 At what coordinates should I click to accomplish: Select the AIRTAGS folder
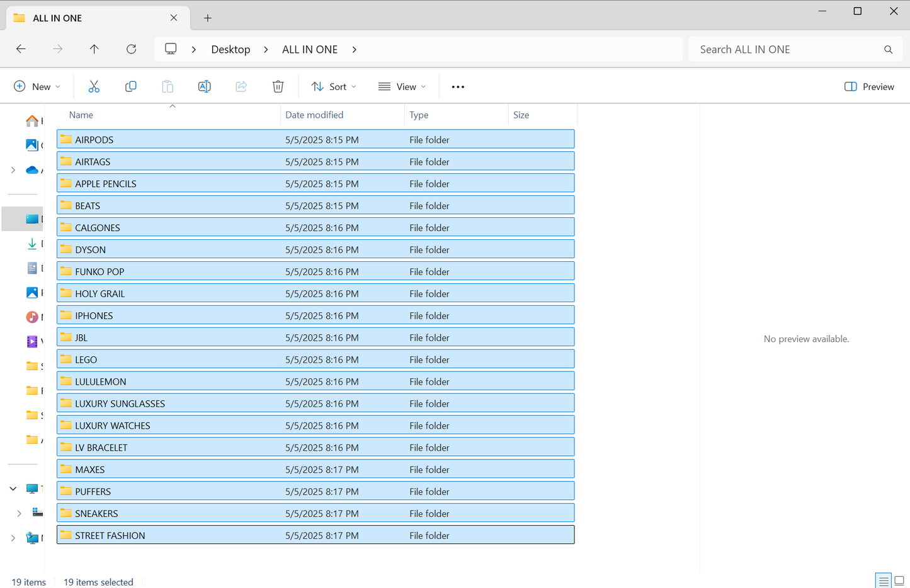pos(316,161)
